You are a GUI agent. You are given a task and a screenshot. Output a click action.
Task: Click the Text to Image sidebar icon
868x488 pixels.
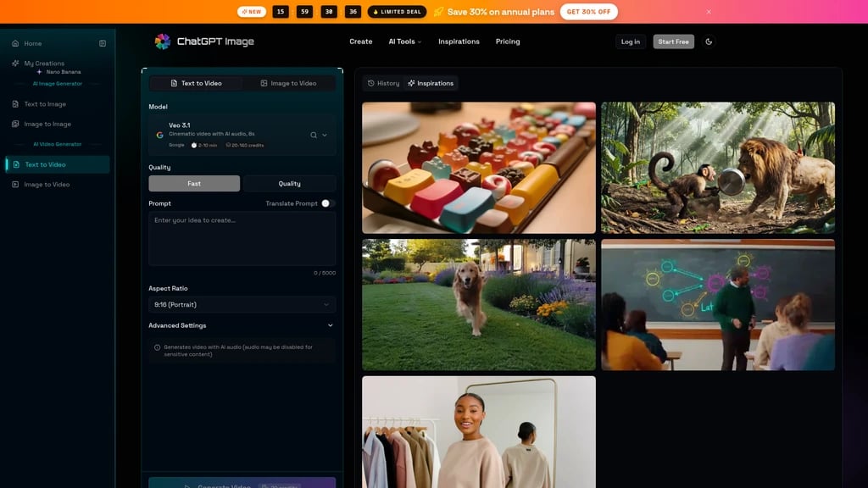pos(15,104)
